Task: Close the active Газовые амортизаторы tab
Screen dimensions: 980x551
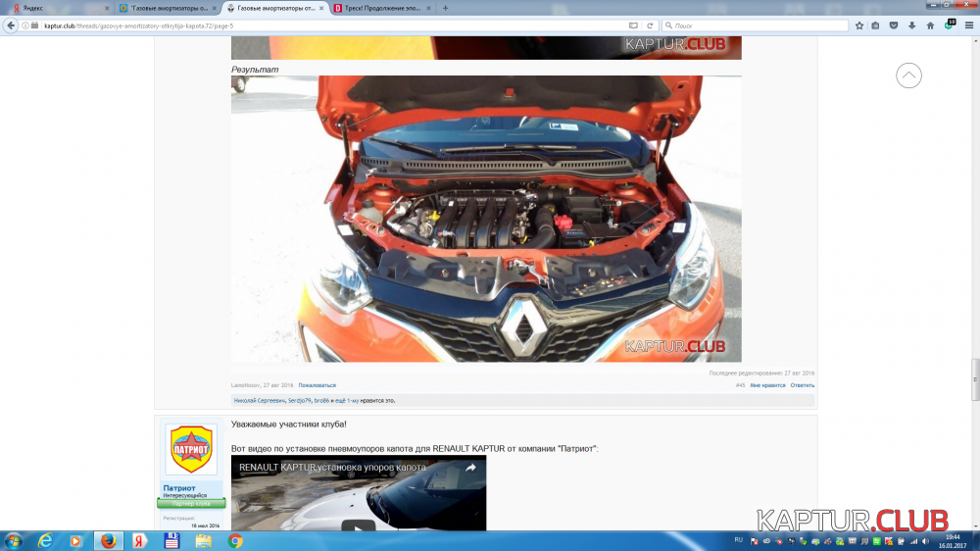Action: tap(321, 8)
